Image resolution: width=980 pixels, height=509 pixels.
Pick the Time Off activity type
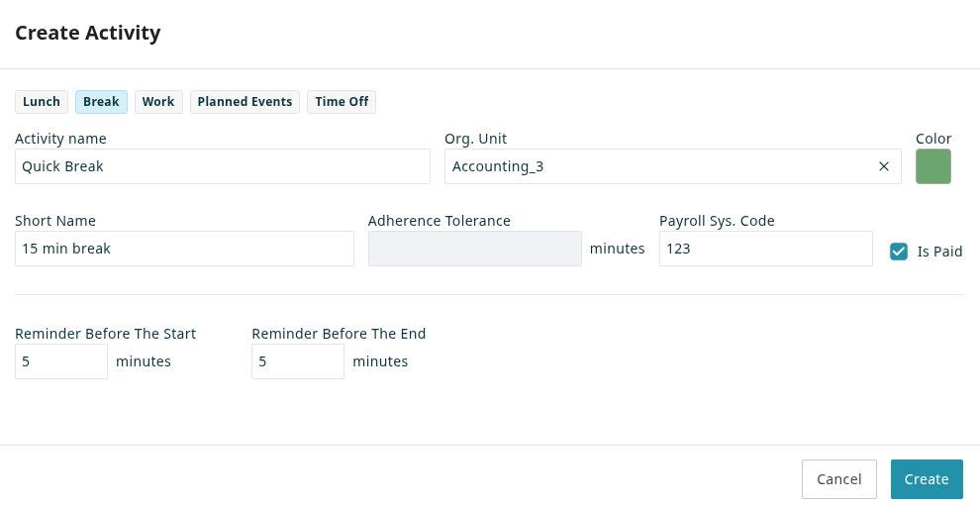coord(342,102)
